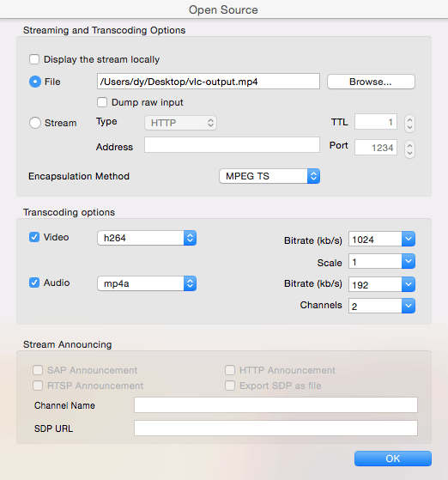The height and width of the screenshot is (480, 448).
Task: Expand the Channels combo box arrow
Action: tap(409, 306)
